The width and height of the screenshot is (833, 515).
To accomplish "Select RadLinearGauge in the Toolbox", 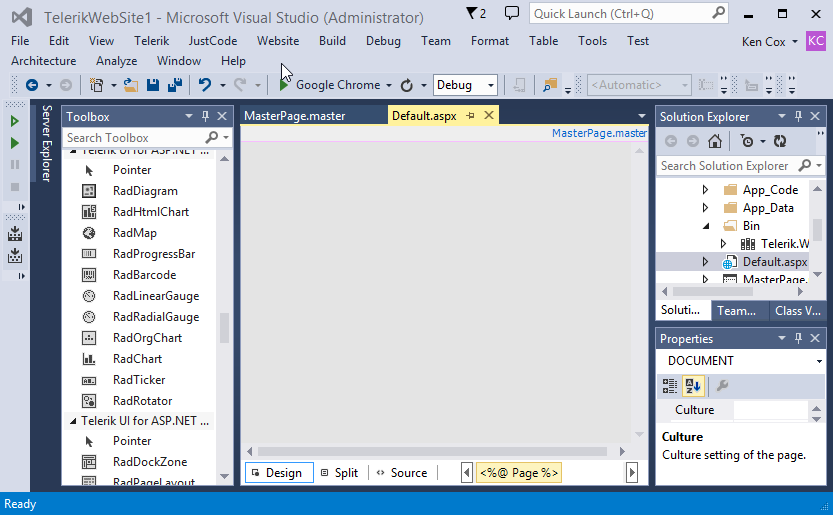I will pos(156,296).
